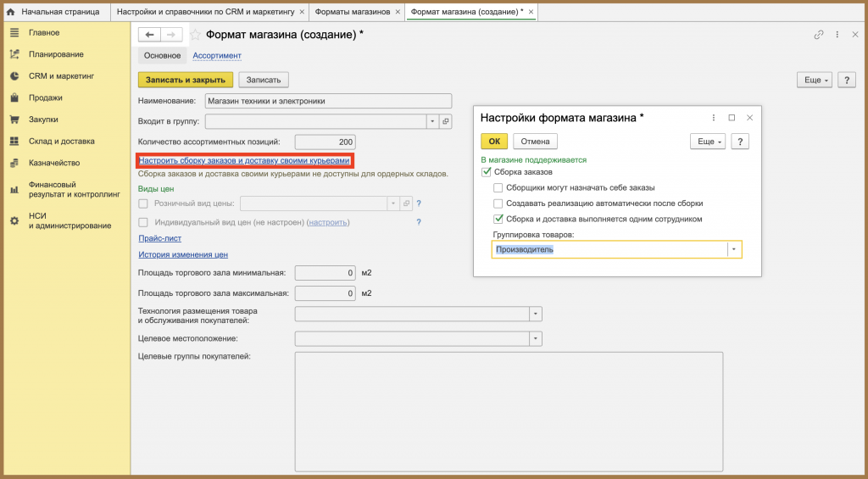This screenshot has width=868, height=479.
Task: Open the Планирование section icon in sidebar
Action: click(x=14, y=54)
